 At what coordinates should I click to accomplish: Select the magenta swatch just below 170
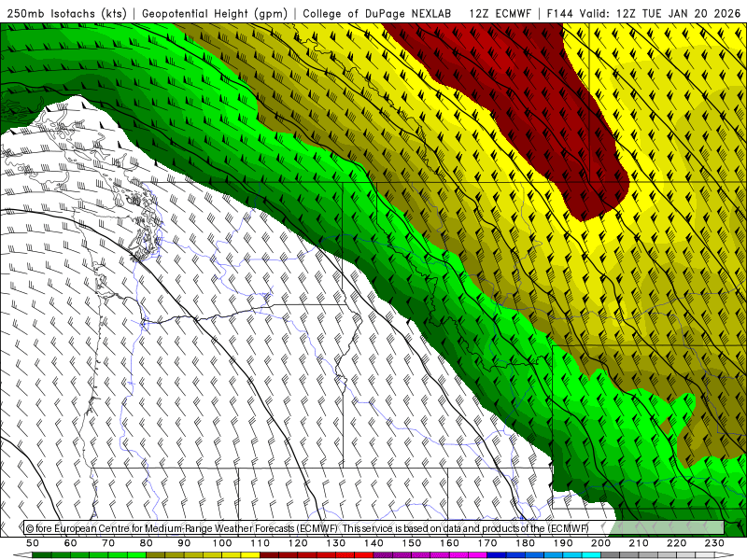click(x=477, y=555)
